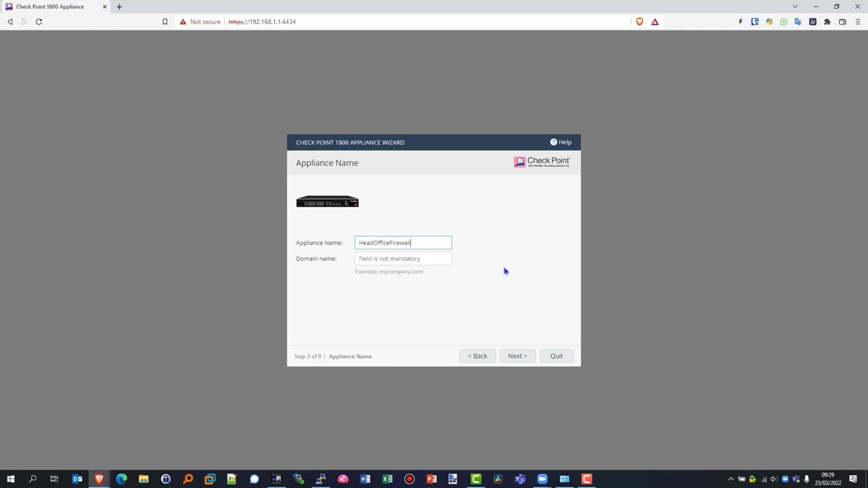The height and width of the screenshot is (488, 868).
Task: Open the green Camtasia taskbar icon
Action: pos(476,479)
